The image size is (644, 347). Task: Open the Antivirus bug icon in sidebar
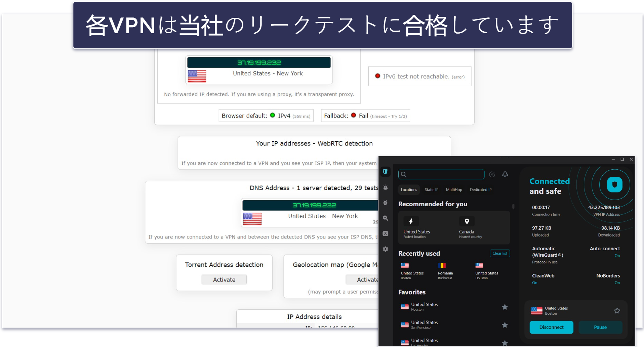coord(386,203)
